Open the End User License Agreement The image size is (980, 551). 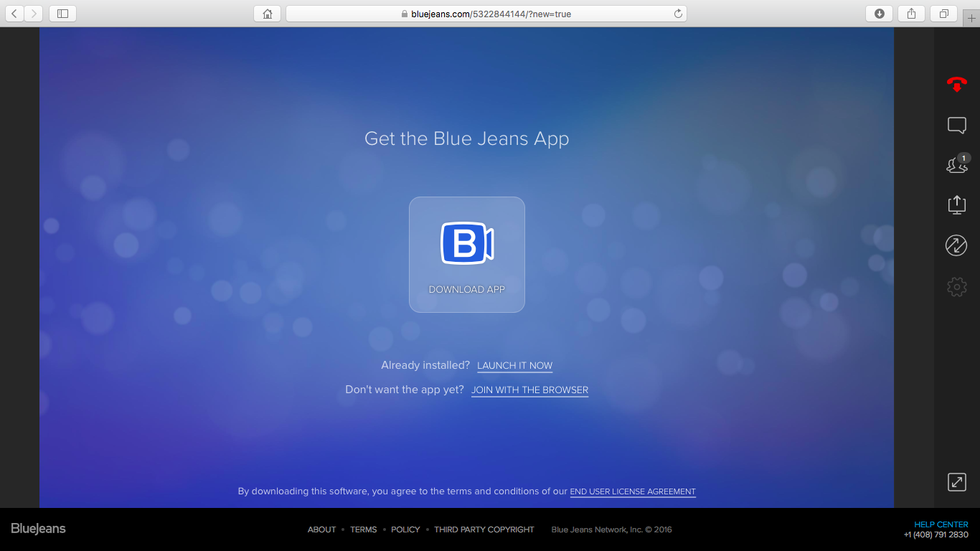pos(633,492)
